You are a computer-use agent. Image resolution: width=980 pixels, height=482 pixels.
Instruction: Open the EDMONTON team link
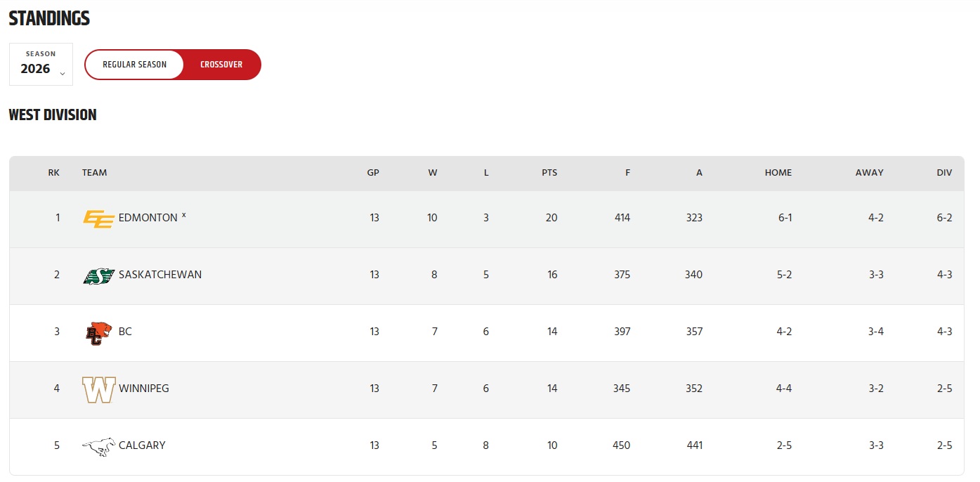148,218
